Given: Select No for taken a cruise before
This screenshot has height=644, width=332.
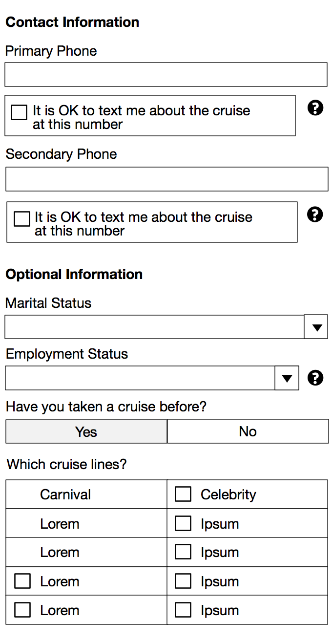Looking at the screenshot, I should 248,431.
